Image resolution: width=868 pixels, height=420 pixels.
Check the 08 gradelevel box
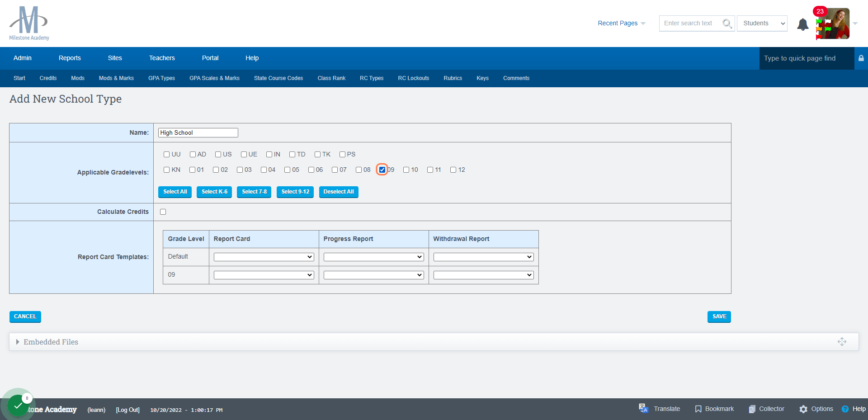click(x=359, y=170)
